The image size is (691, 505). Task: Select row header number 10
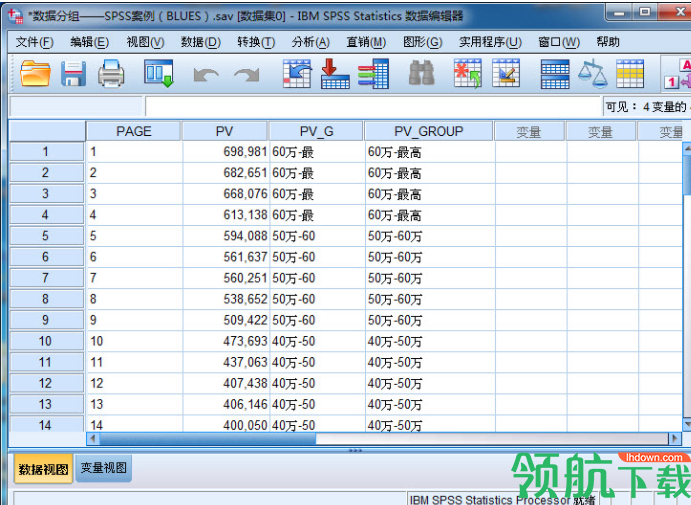[x=46, y=341]
